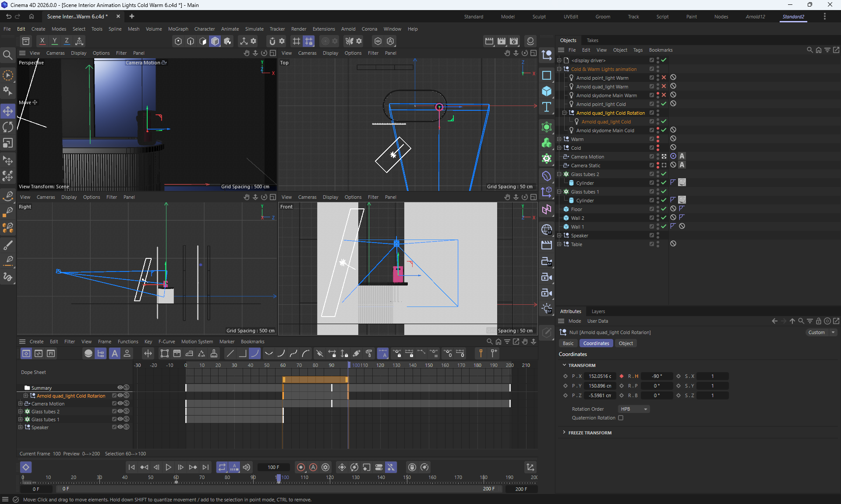Expand the Table object in hierarchy
The image size is (841, 504).
coord(559,244)
